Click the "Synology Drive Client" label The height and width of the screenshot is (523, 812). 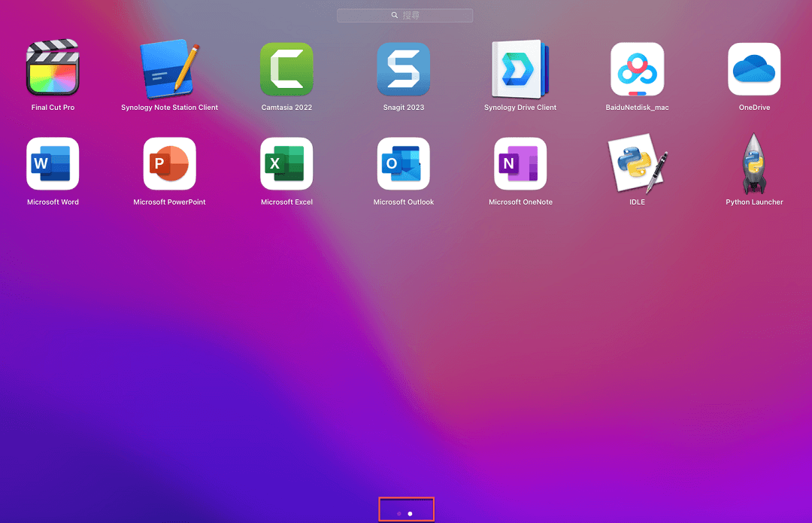(x=520, y=108)
